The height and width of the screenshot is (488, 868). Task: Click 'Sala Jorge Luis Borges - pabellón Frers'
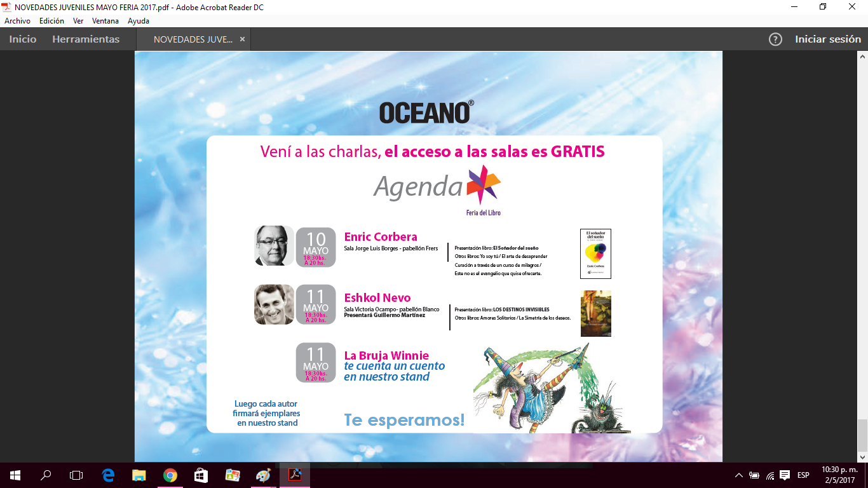[x=391, y=248]
